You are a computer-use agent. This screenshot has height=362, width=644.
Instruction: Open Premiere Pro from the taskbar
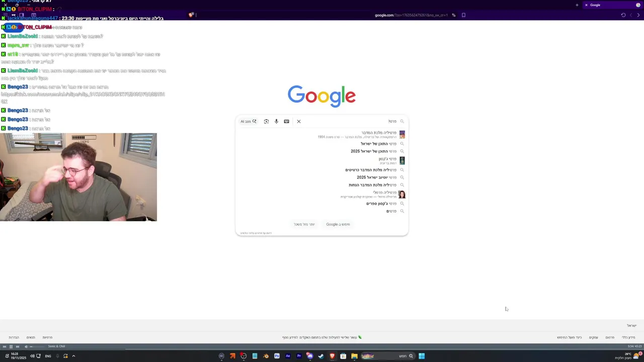pyautogui.click(x=299, y=356)
